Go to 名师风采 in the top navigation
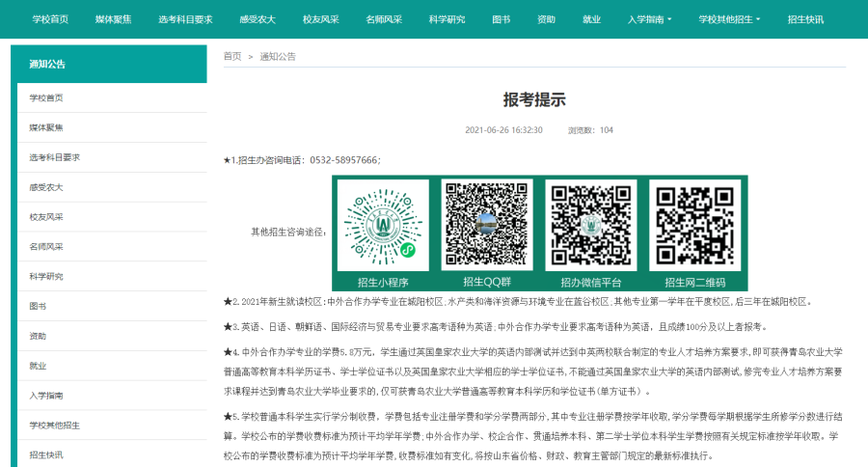868x467 pixels. pos(385,18)
